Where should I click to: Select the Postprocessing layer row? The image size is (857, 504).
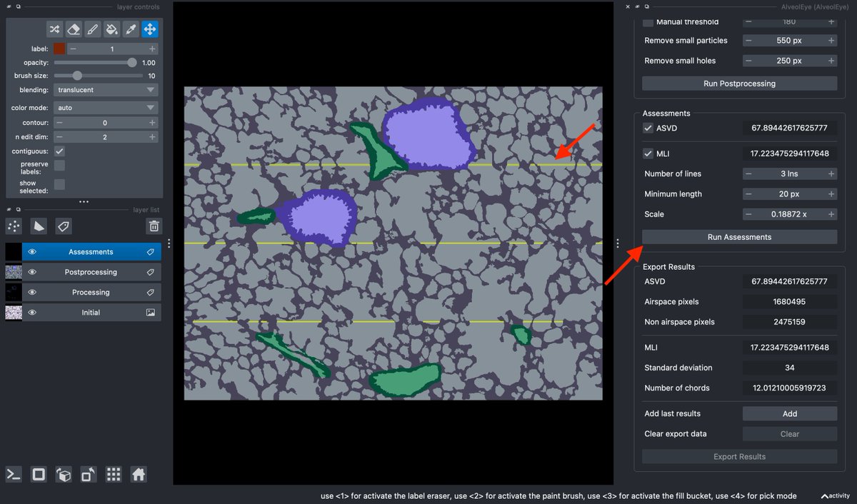tap(83, 272)
